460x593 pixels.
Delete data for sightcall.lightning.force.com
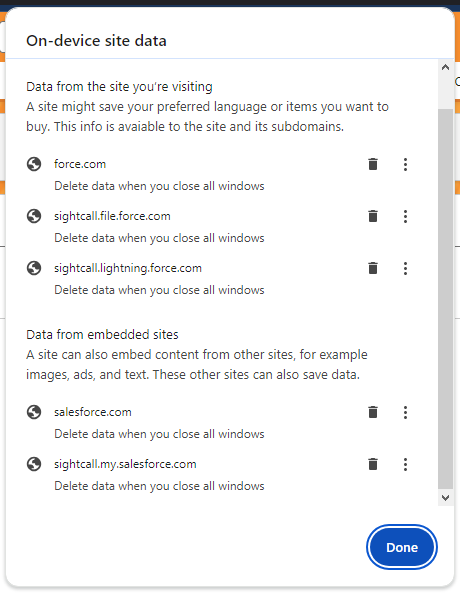pyautogui.click(x=373, y=268)
